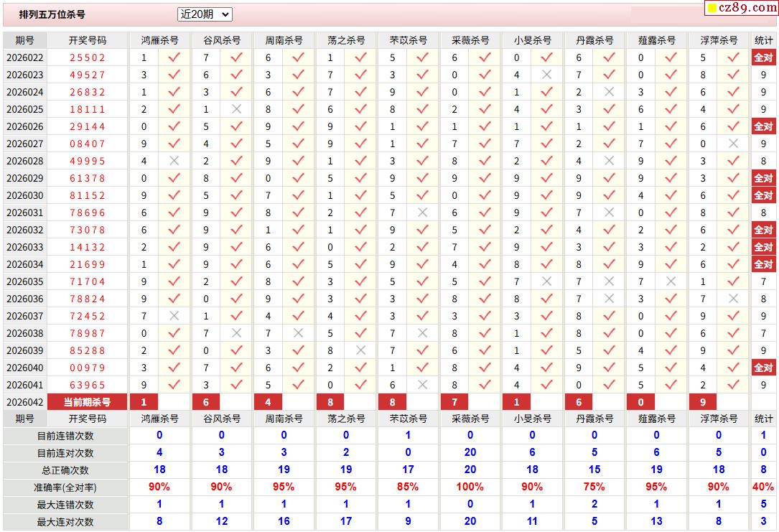Click 浮萍 gray cross mark in row 2026027
The height and width of the screenshot is (532, 779).
[733, 144]
